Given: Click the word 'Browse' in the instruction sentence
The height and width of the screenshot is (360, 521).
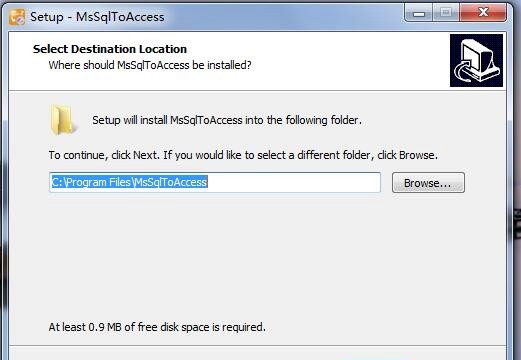Looking at the screenshot, I should pos(417,155).
